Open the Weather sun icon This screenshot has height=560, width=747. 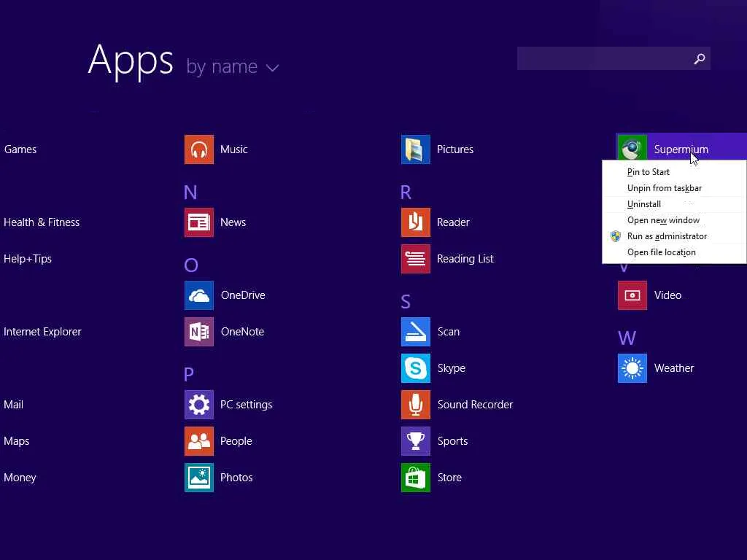(x=632, y=368)
